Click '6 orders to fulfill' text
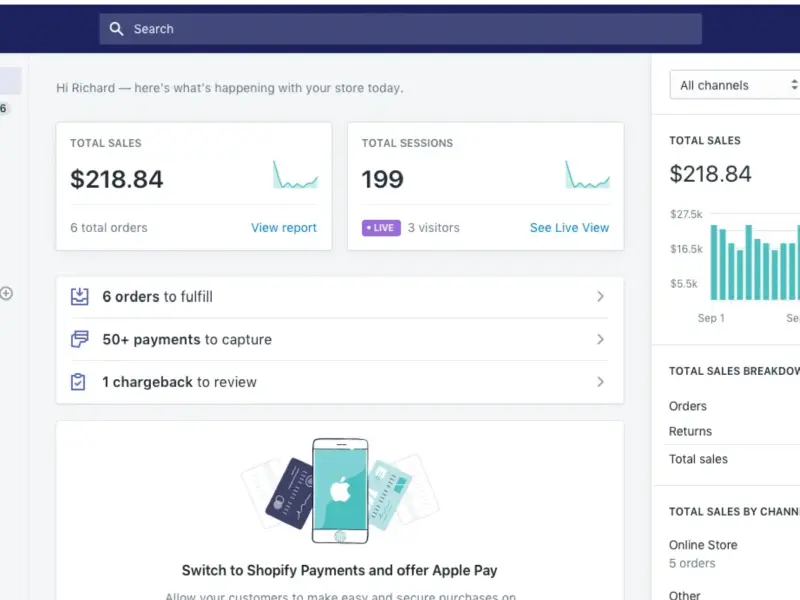This screenshot has height=600, width=800. tap(157, 296)
